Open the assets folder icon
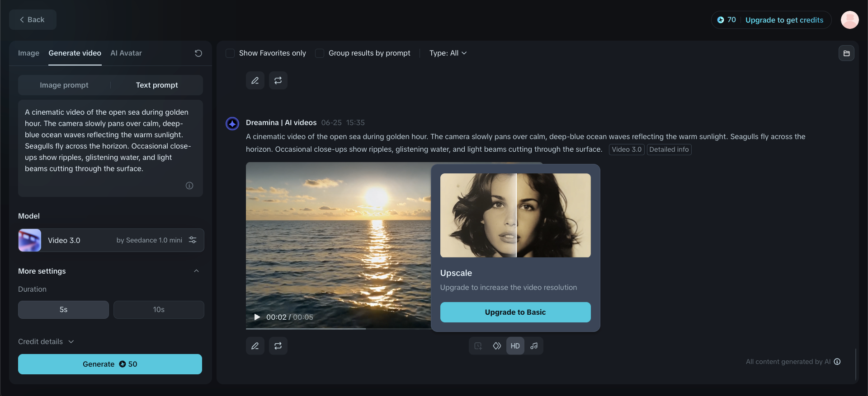 (846, 53)
